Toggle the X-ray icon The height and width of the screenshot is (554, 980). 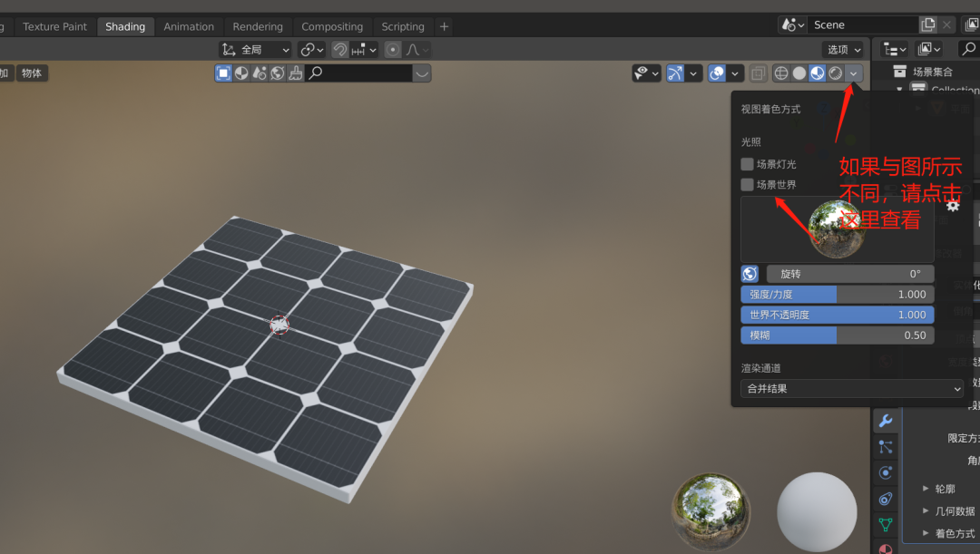758,73
